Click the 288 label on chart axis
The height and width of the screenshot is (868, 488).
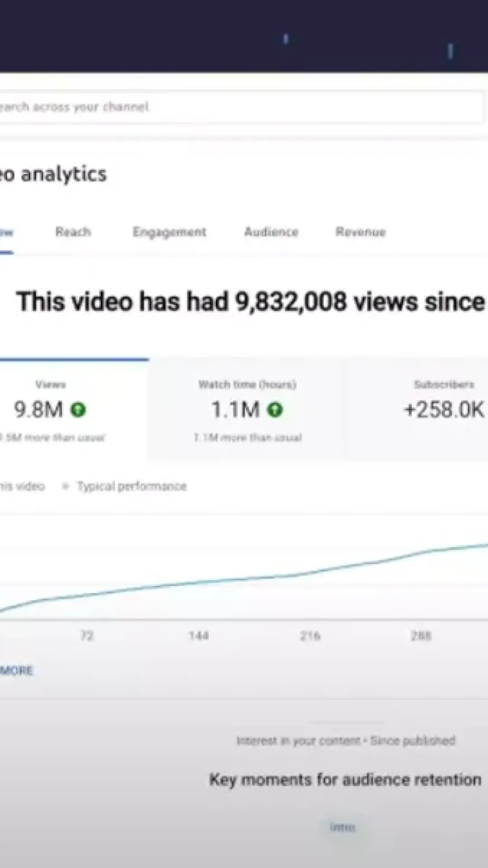(421, 636)
